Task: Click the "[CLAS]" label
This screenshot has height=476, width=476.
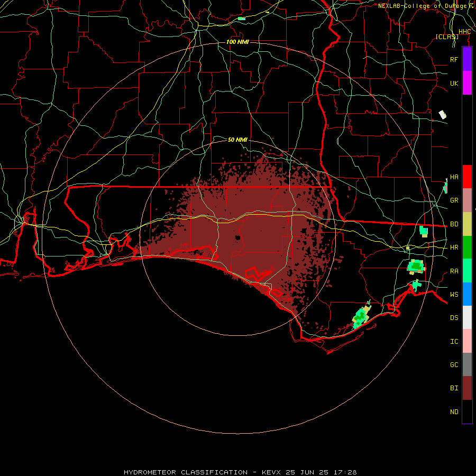Action: (x=447, y=36)
